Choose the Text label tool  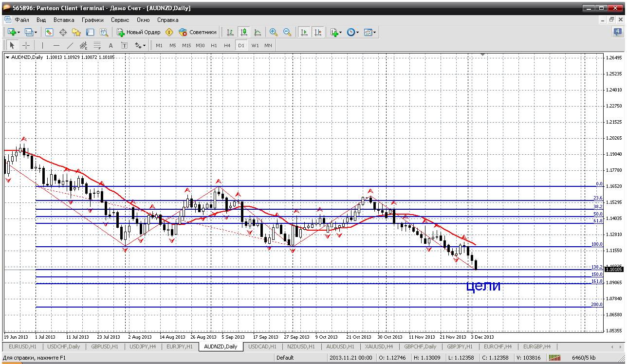click(111, 45)
